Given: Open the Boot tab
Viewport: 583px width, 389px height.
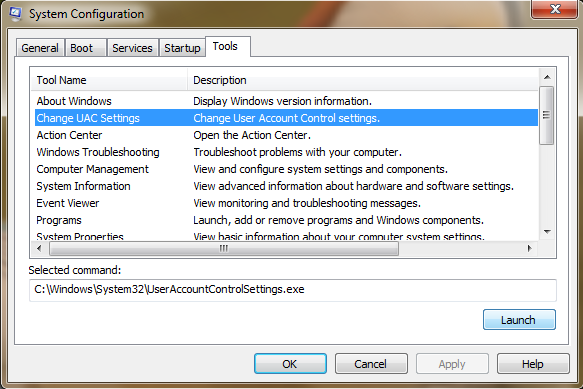Looking at the screenshot, I should coord(86,48).
